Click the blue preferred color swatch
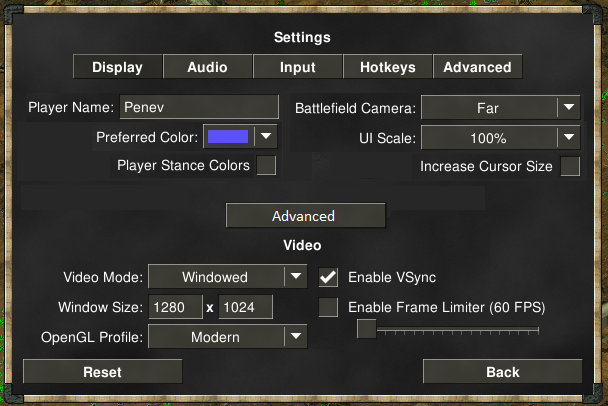608x406 pixels. (x=228, y=136)
